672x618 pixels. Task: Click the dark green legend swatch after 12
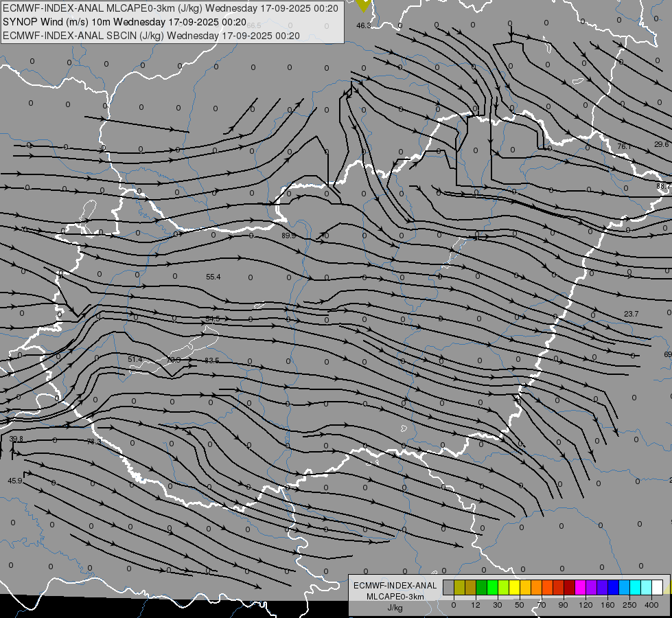[482, 587]
